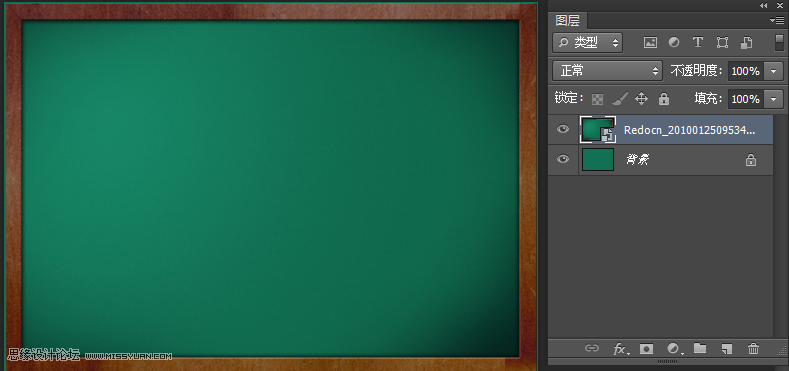Select the Redocn_2010012509534... layer name

tap(689, 130)
